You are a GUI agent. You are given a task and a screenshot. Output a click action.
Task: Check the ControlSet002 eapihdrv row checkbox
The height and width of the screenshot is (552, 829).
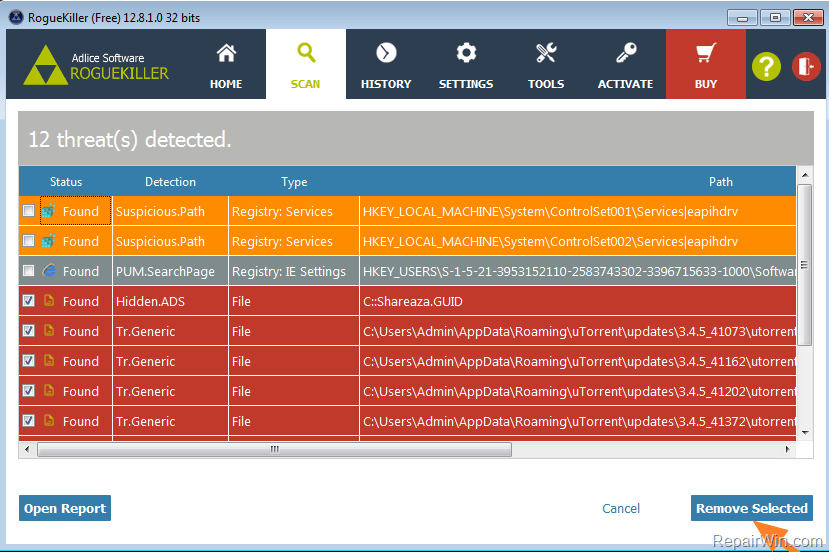(29, 241)
